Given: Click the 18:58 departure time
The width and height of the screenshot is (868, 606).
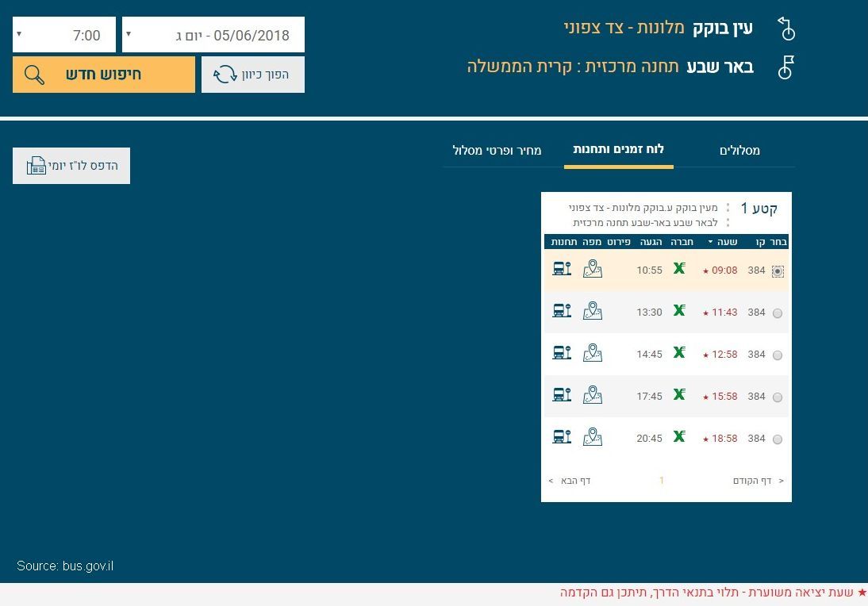Looking at the screenshot, I should (x=724, y=439).
